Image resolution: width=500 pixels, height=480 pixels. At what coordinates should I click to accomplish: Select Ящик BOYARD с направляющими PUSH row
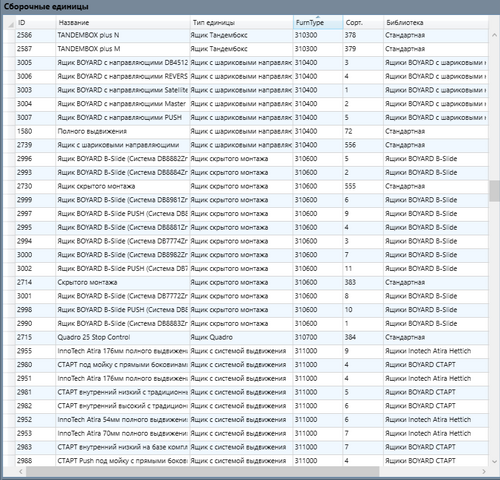tap(246, 117)
